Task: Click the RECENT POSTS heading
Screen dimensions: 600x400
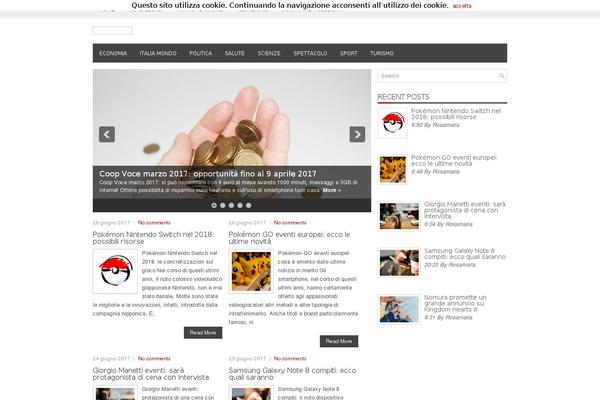Action: click(403, 97)
